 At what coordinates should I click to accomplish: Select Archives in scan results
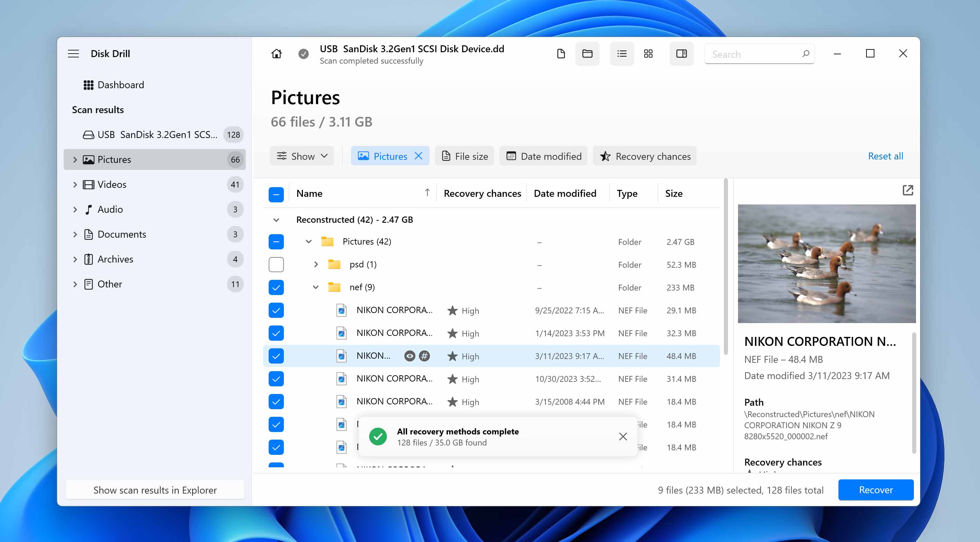tap(154, 259)
